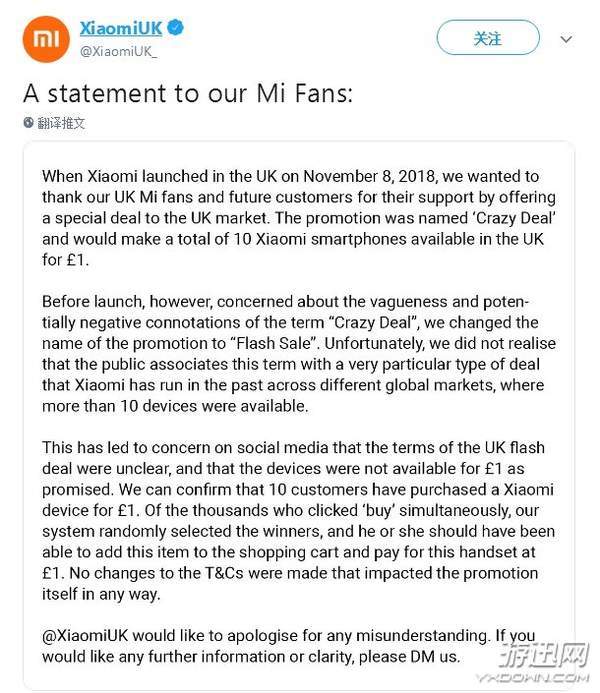Viewport: 600px width, 693px height.
Task: Click the @XiaomiUK apology paragraph
Action: tap(289, 646)
